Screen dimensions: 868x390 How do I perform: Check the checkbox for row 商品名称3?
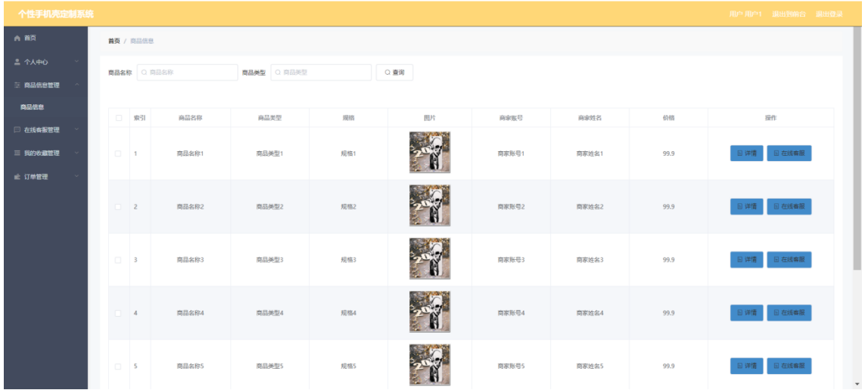click(119, 260)
